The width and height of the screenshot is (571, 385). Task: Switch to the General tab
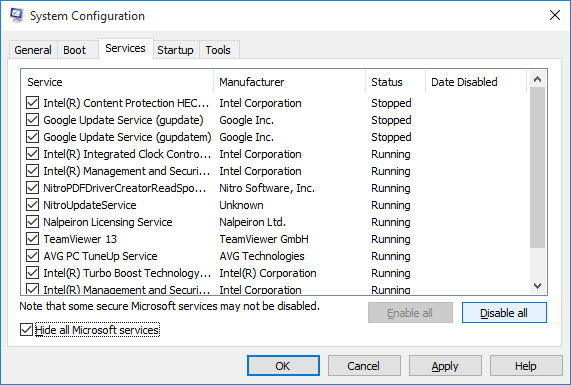pyautogui.click(x=33, y=50)
